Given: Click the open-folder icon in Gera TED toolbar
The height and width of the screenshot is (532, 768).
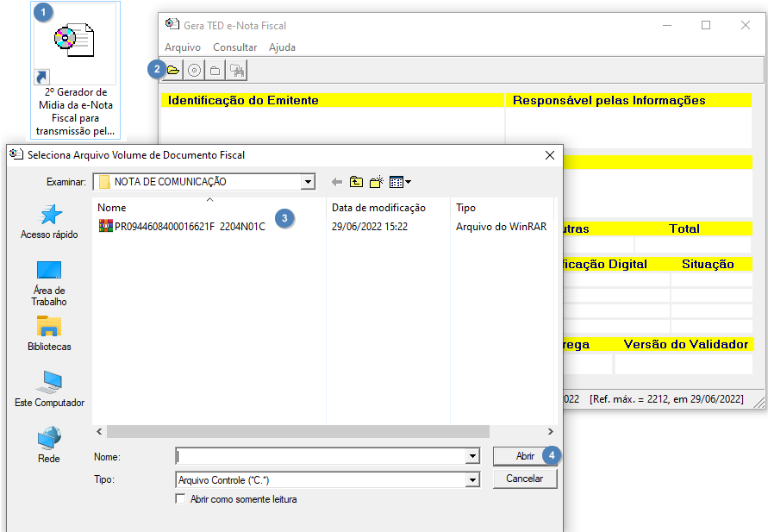Looking at the screenshot, I should (173, 71).
